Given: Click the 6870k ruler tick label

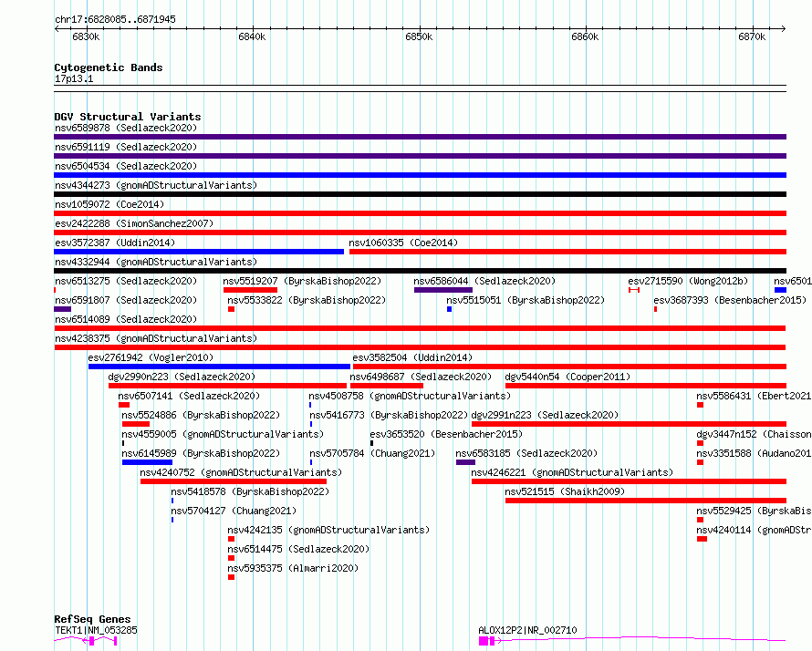Looking at the screenshot, I should tap(752, 36).
